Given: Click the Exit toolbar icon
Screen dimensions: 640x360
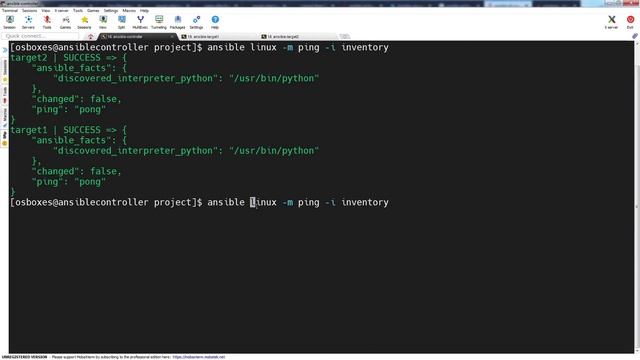Looking at the screenshot, I should click(630, 22).
